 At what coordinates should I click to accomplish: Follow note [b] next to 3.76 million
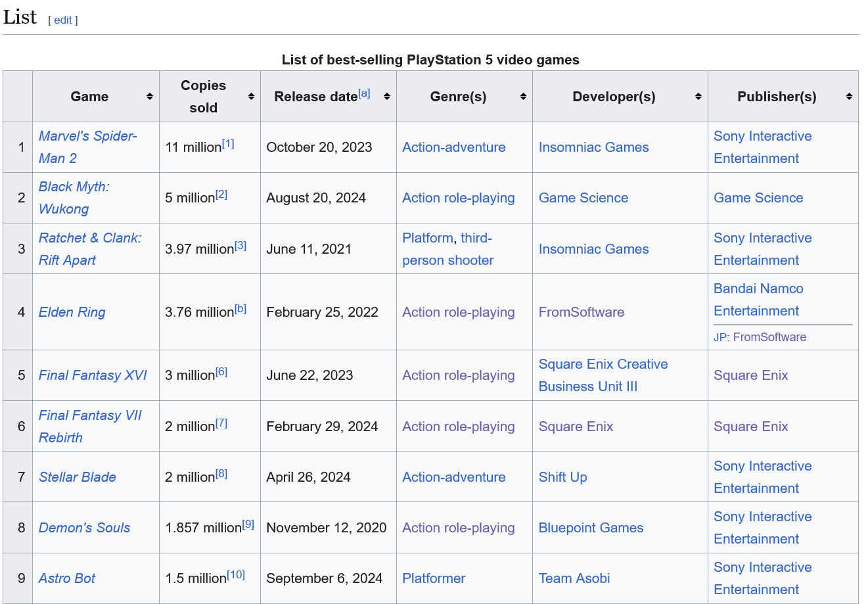coord(240,308)
